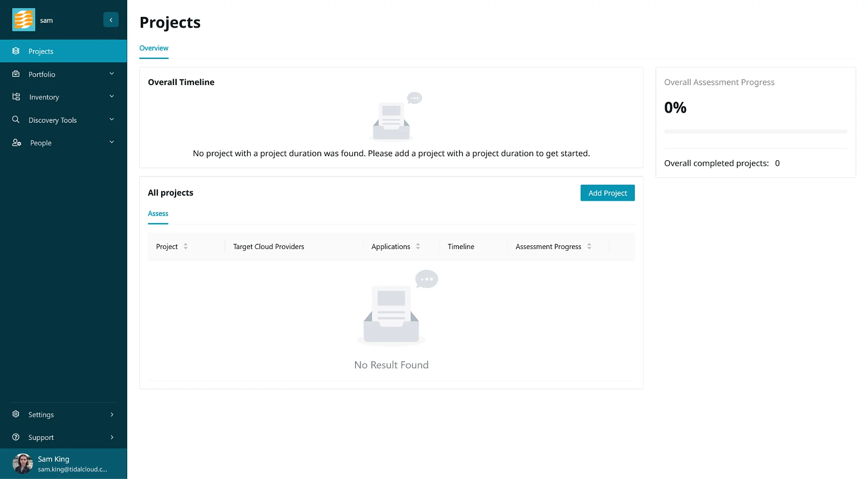Screen dimensions: 868x479
Task: Click the Projects icon in sidebar
Action: [16, 51]
